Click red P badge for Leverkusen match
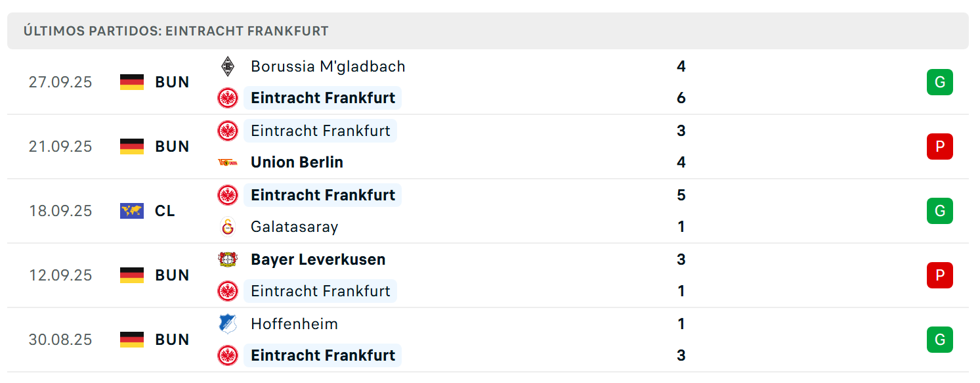The height and width of the screenshot is (383, 980). coord(940,275)
